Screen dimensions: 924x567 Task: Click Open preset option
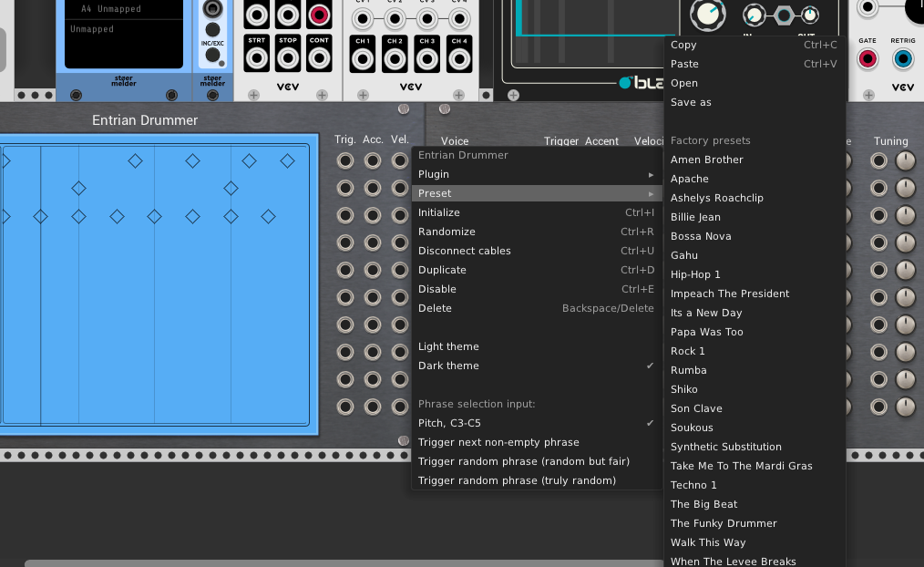755,83
